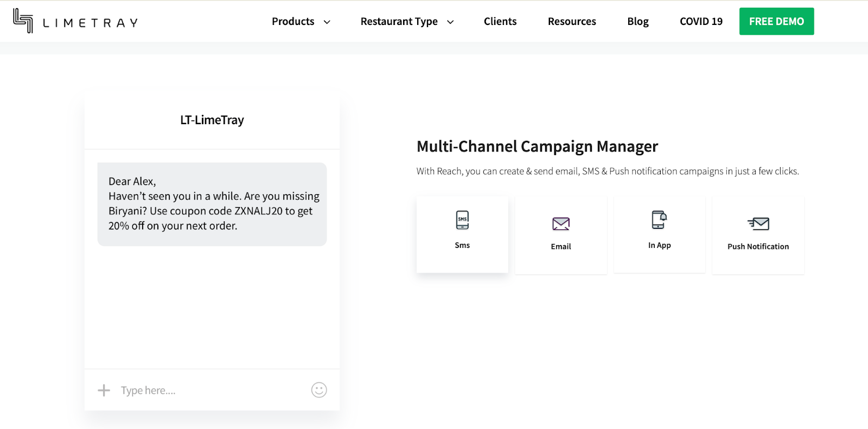The height and width of the screenshot is (429, 868).
Task: Click the Dear Alex message bubble
Action: [x=212, y=204]
